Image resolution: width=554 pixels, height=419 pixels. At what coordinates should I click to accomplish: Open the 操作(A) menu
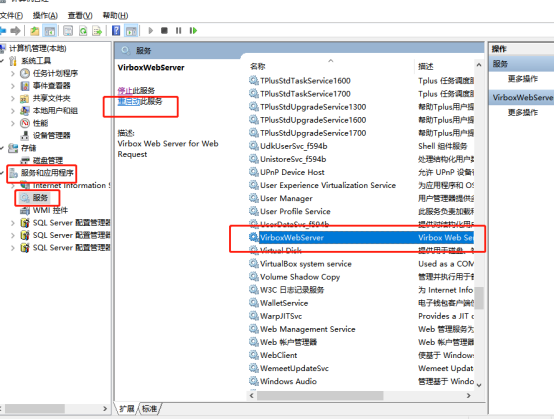[45, 16]
